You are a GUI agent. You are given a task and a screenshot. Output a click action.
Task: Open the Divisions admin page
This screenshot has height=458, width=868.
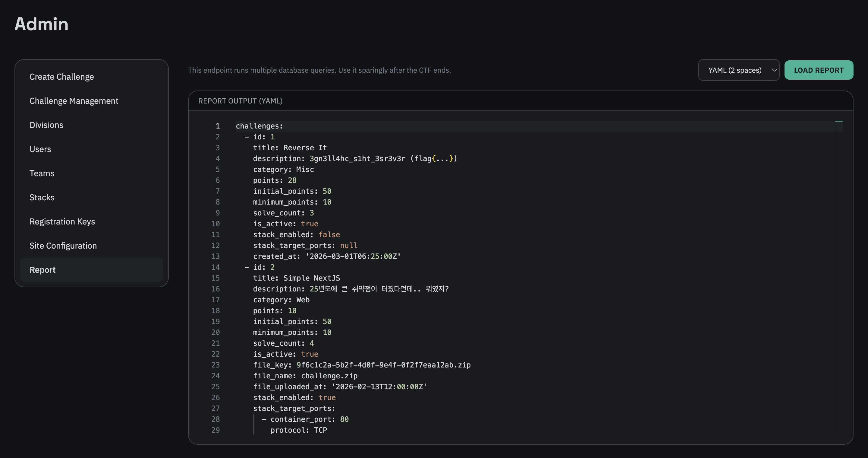(x=46, y=125)
